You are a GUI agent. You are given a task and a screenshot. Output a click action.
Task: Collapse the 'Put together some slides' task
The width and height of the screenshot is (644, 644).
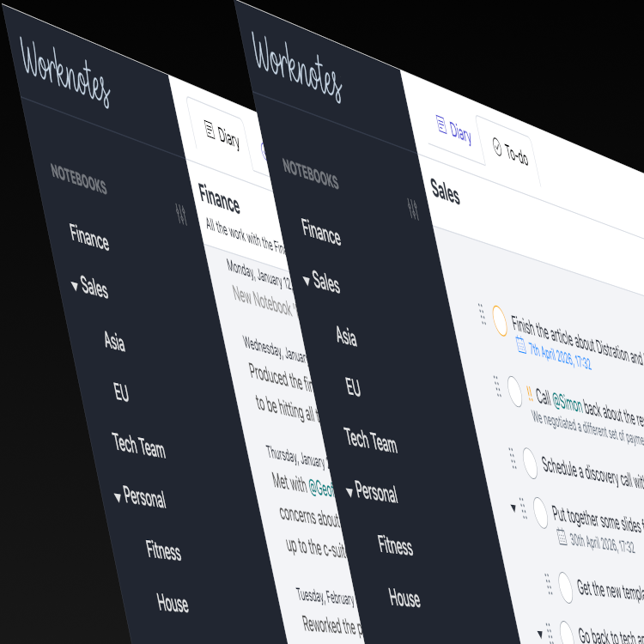(514, 508)
